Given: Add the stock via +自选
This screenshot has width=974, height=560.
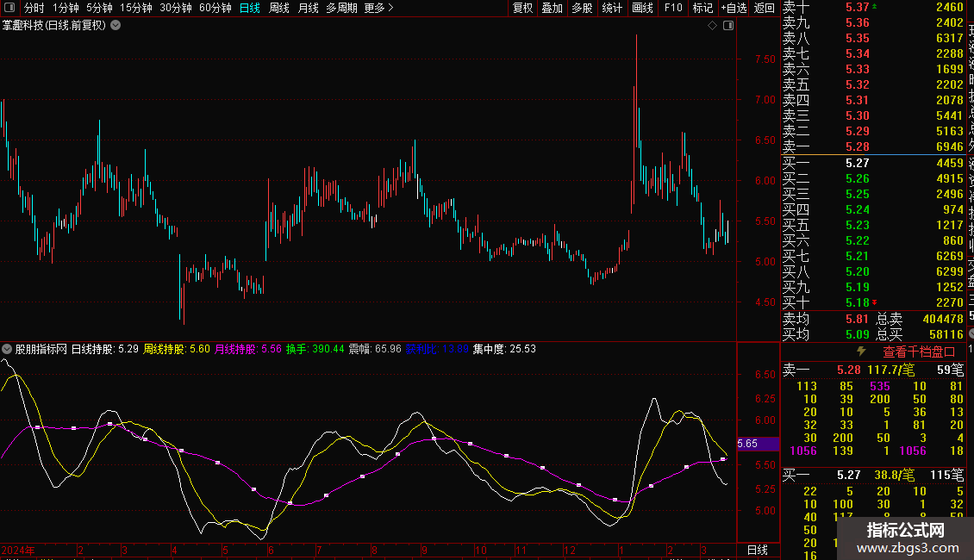Looking at the screenshot, I should point(734,8).
